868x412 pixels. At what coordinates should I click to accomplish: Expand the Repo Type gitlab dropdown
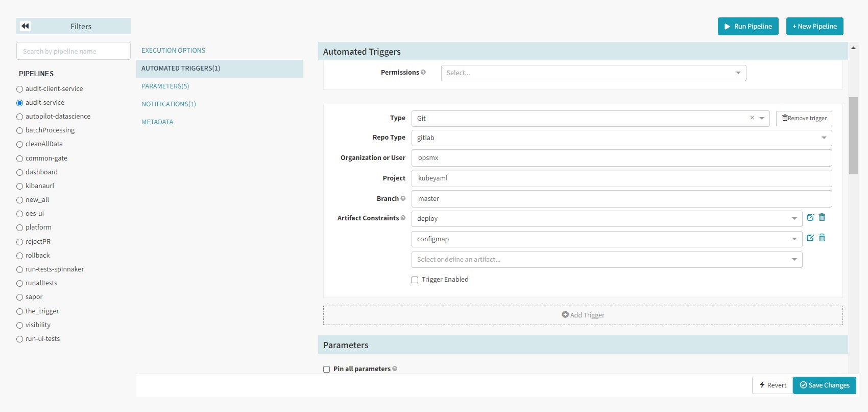621,138
